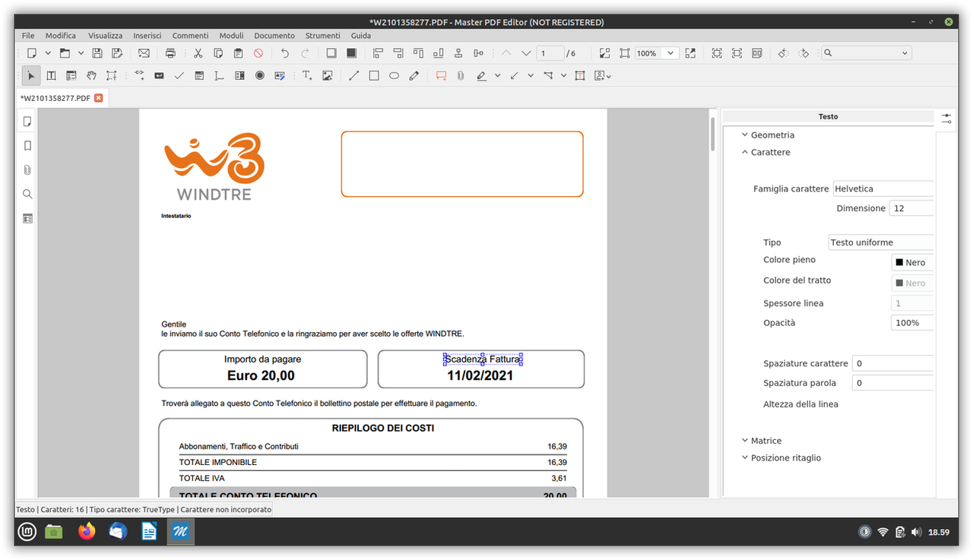Insert a radio button form field
The width and height of the screenshot is (973, 560).
coord(260,75)
